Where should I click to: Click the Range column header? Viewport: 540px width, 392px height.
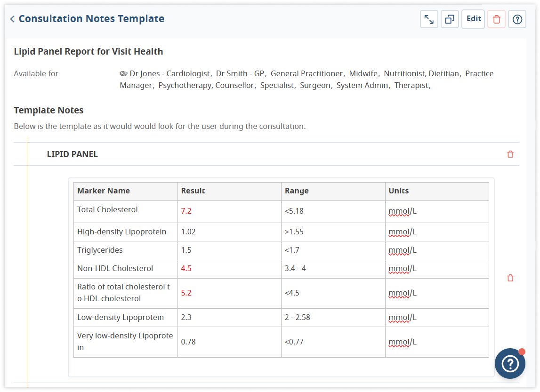pos(333,191)
